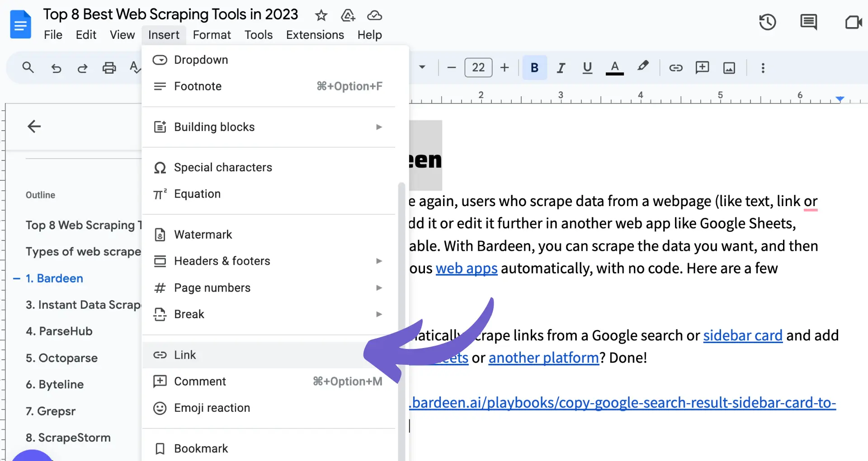Print the document
This screenshot has height=461, width=868.
pos(109,68)
